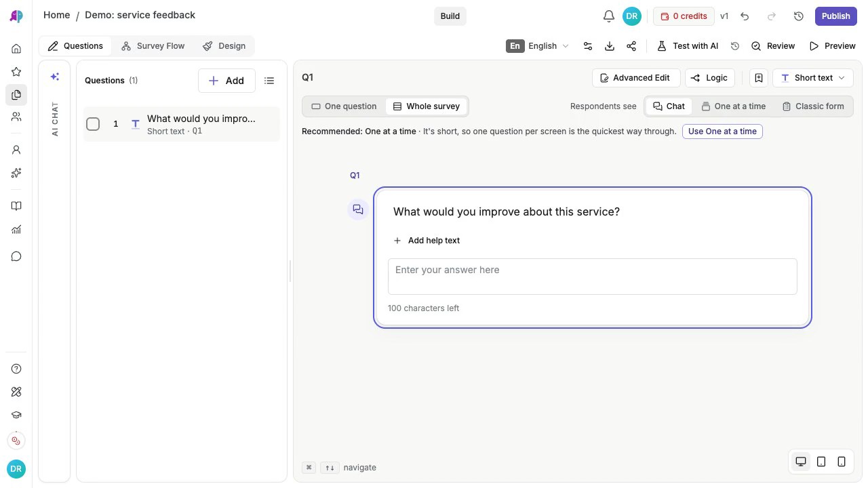Click the Publish button
Screen dimensions: 868x488
tap(835, 16)
